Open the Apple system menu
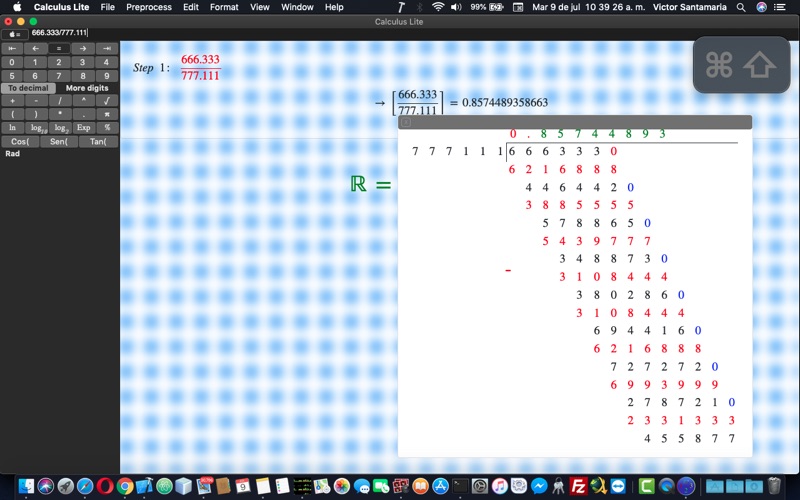800x500 pixels. click(x=17, y=7)
